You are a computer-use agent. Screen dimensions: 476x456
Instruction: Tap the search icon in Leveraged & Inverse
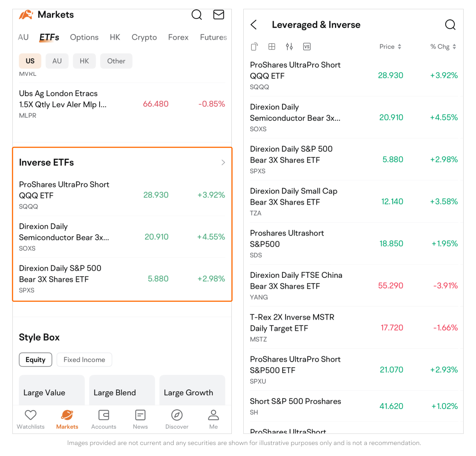450,25
